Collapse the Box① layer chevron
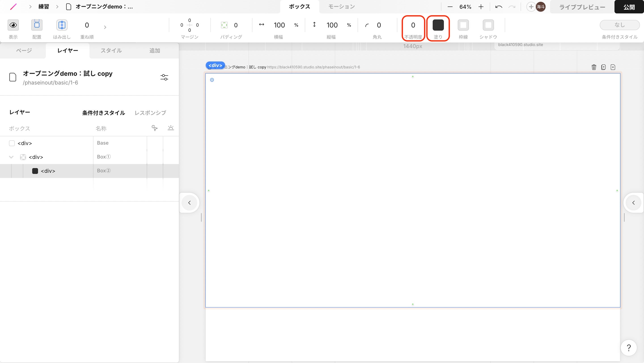 point(11,157)
